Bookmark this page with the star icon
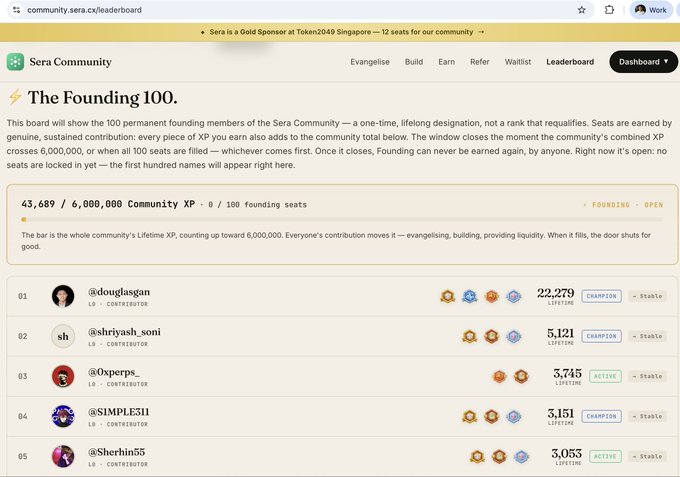Image resolution: width=680 pixels, height=477 pixels. pos(582,10)
